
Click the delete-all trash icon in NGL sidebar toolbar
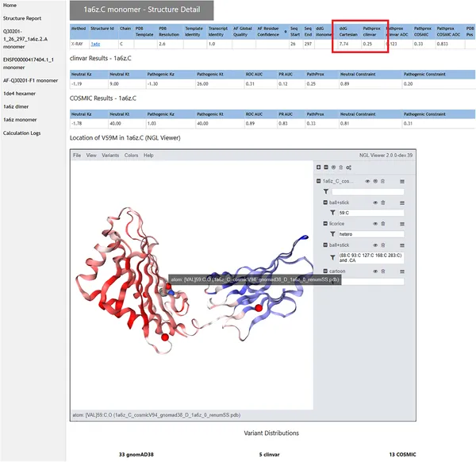340,167
